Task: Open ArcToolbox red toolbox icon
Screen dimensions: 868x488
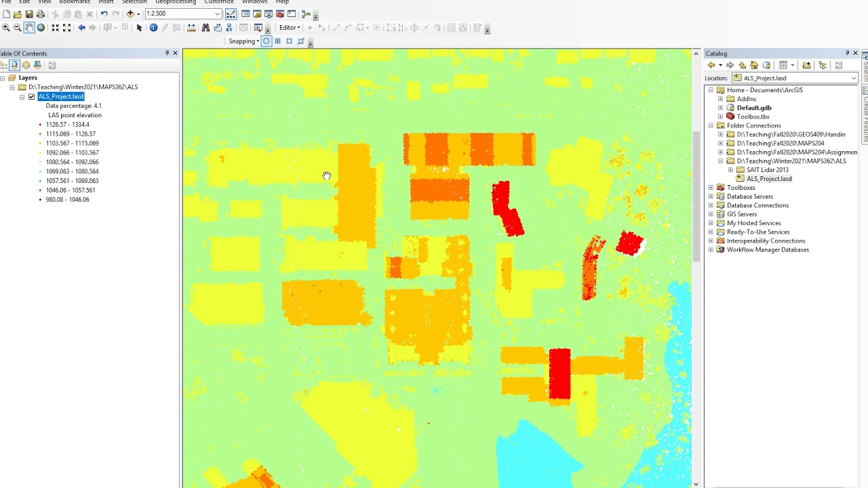Action: pos(279,14)
